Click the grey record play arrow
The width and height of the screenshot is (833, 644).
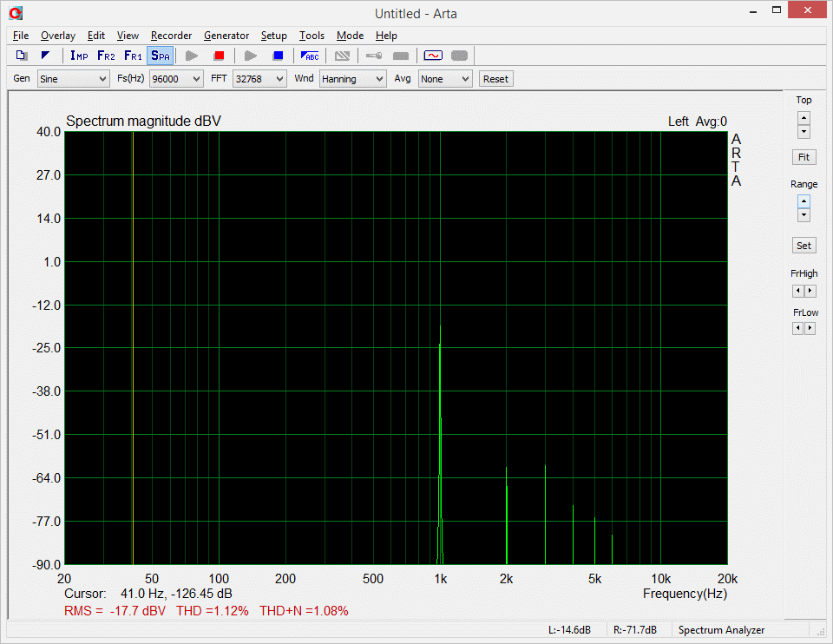[192, 56]
